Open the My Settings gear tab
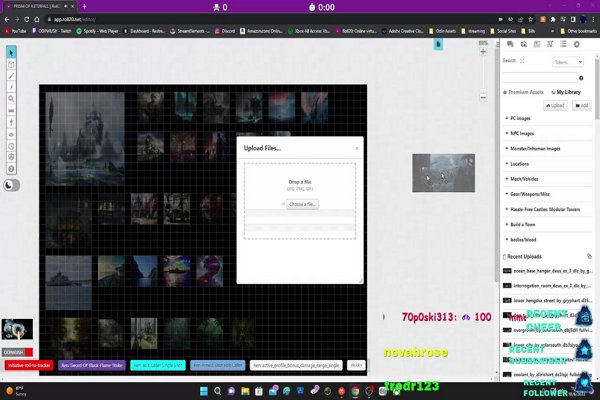The width and height of the screenshot is (600, 400). [x=577, y=44]
